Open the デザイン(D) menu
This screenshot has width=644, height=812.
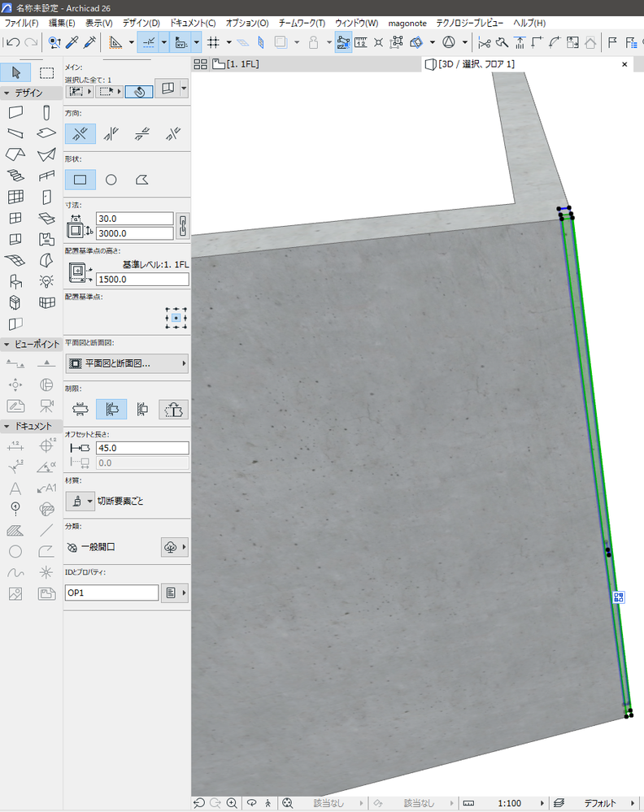[141, 23]
